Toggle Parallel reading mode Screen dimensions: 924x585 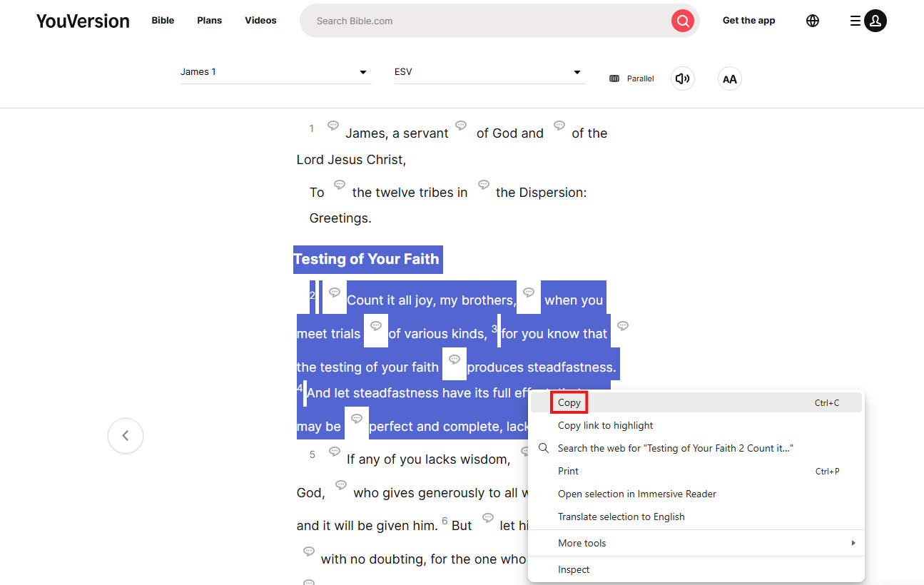tap(632, 78)
